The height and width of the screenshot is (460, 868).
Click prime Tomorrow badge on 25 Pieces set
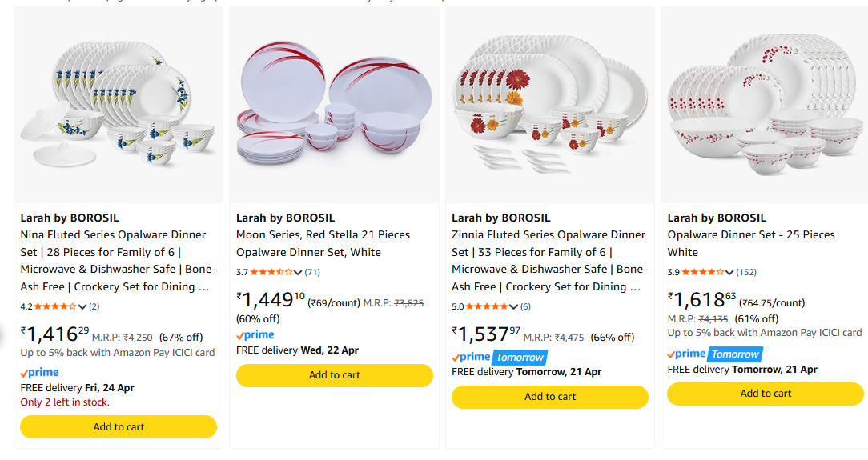(x=714, y=354)
